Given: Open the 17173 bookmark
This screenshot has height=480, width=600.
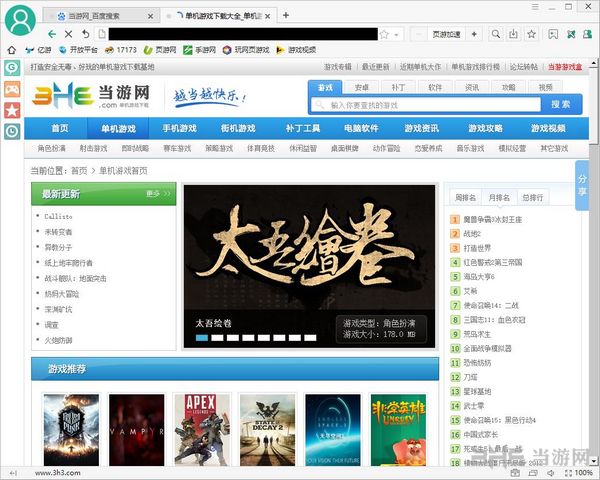Looking at the screenshot, I should [121, 50].
